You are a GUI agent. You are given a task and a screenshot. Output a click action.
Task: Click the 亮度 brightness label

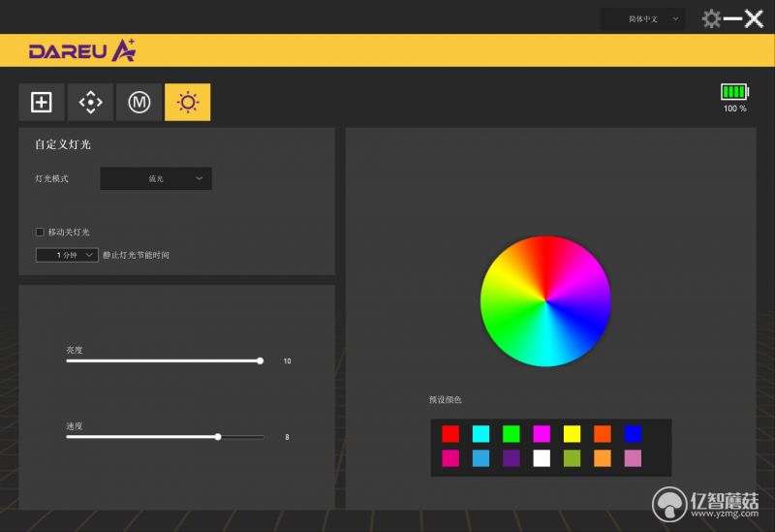click(x=75, y=350)
